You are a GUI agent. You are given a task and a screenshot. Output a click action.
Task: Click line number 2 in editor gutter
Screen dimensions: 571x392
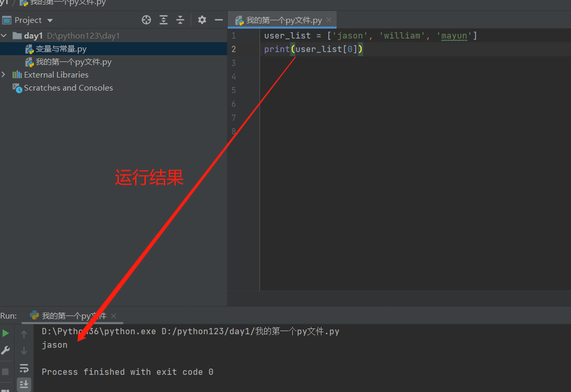[x=234, y=49]
